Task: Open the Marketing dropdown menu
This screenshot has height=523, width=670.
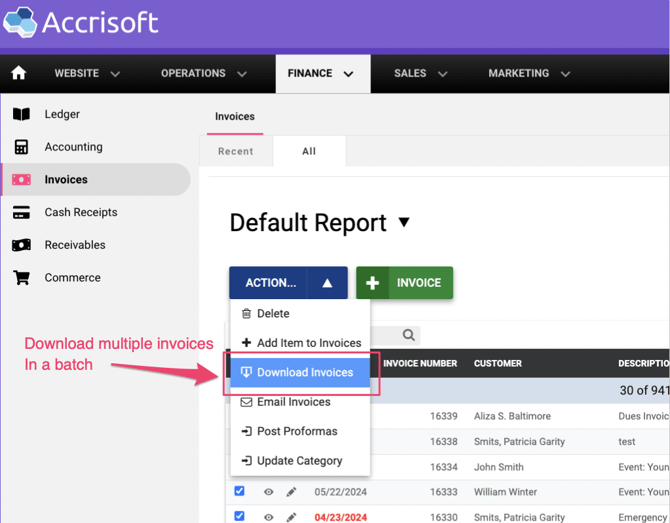Action: coord(529,74)
